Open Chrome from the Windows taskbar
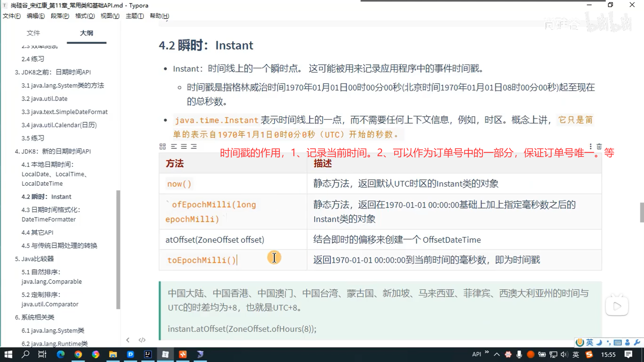The image size is (644, 362). (78, 354)
